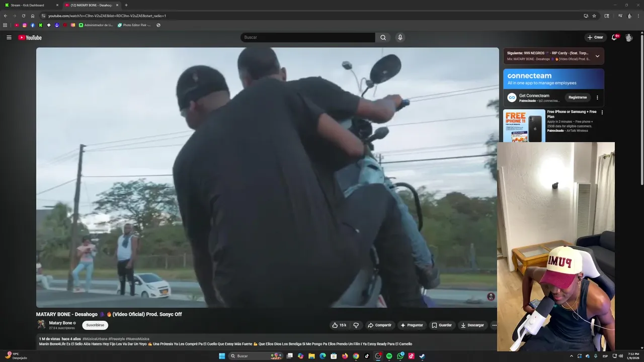The width and height of the screenshot is (644, 362).
Task: Open Chrome profile avatar
Action: 629,16
